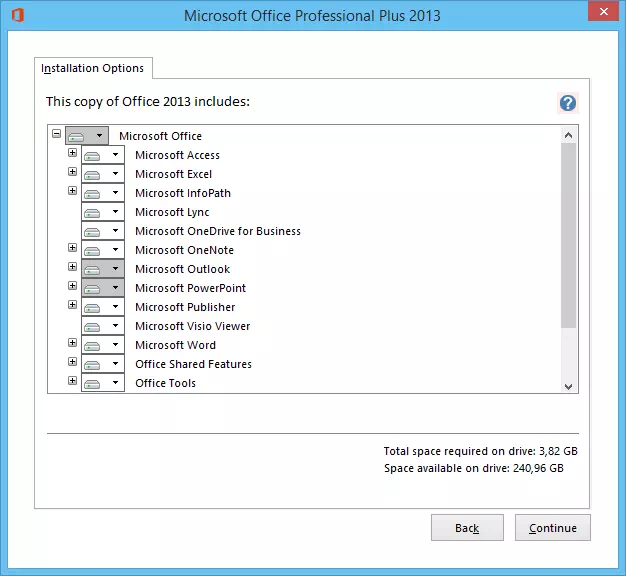The width and height of the screenshot is (626, 576).
Task: Open the help question mark icon
Action: pos(568,103)
